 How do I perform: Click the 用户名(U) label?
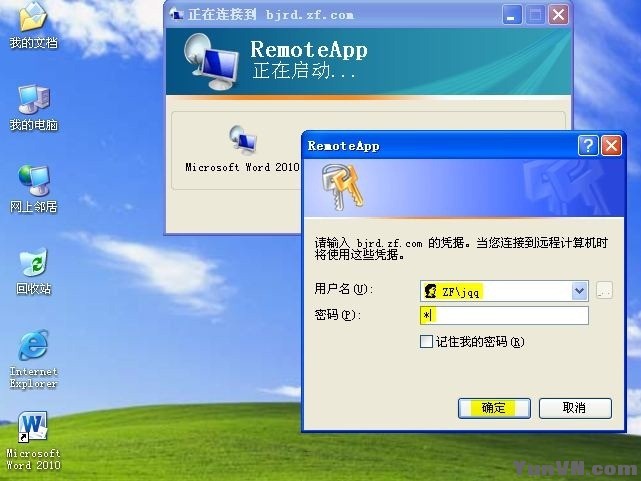(x=343, y=289)
